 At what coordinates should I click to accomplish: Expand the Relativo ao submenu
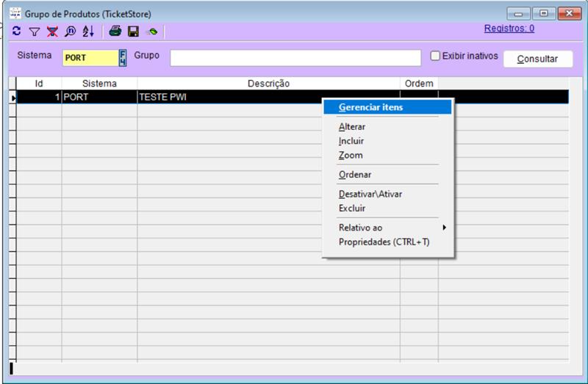tap(388, 228)
